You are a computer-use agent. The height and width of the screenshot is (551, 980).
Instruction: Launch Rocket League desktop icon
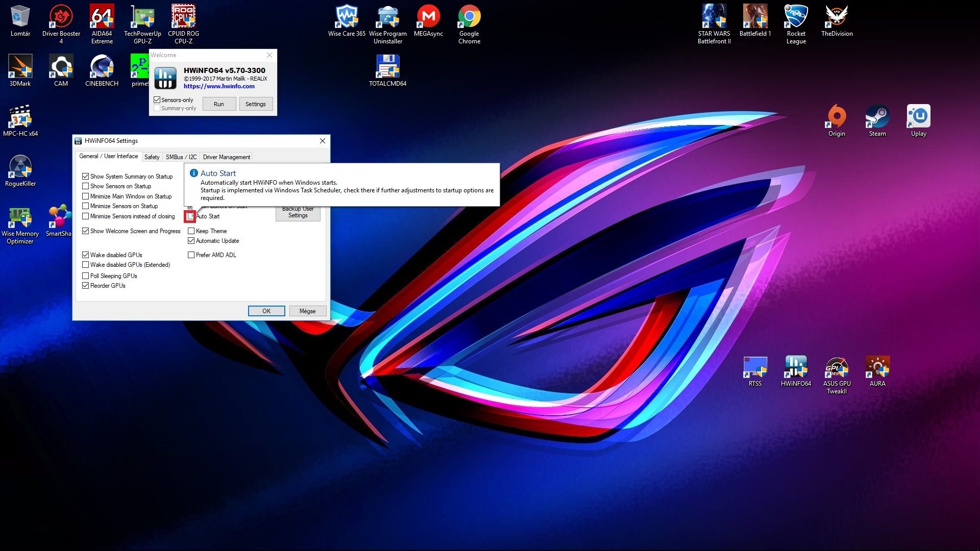796,23
